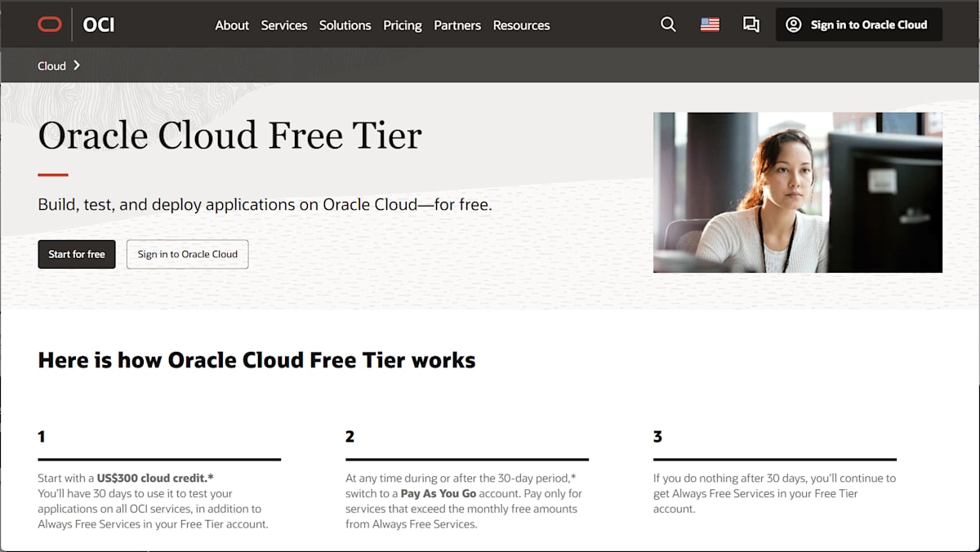Click Sign in to Oracle Cloud header button

click(859, 24)
